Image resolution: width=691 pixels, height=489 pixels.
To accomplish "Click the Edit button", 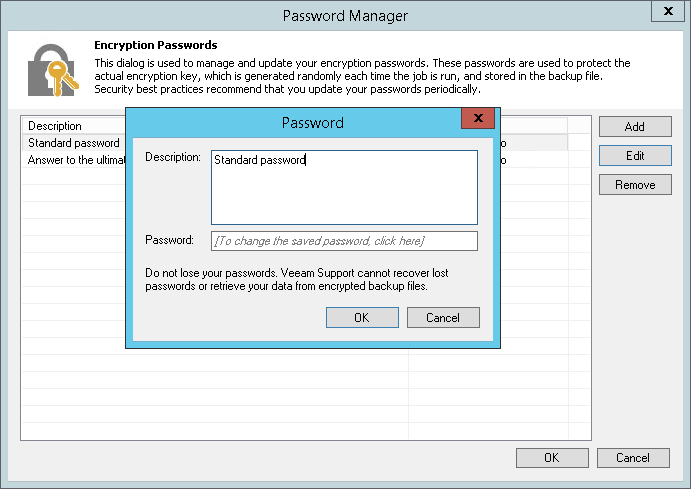I will click(x=634, y=156).
